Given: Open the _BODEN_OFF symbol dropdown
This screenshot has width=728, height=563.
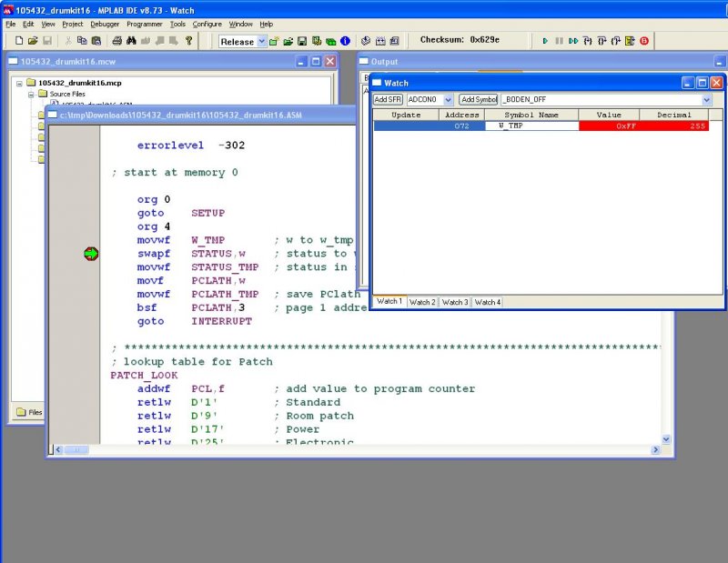Looking at the screenshot, I should [x=706, y=99].
